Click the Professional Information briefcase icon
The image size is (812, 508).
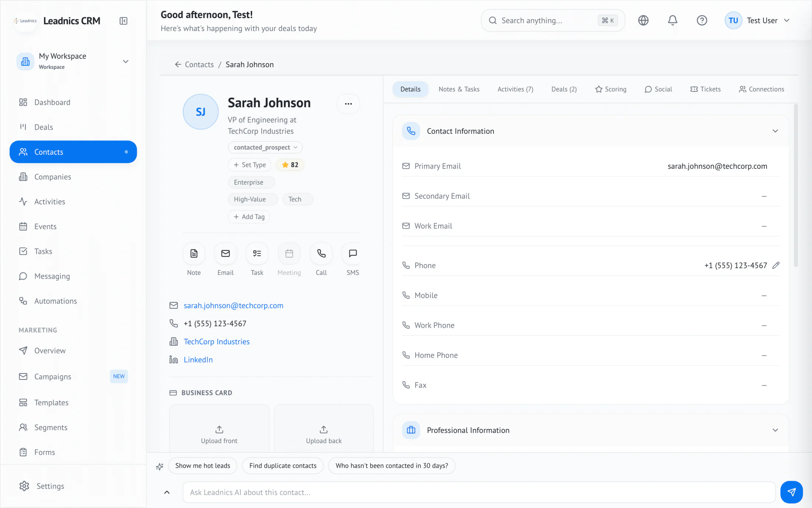pos(411,430)
